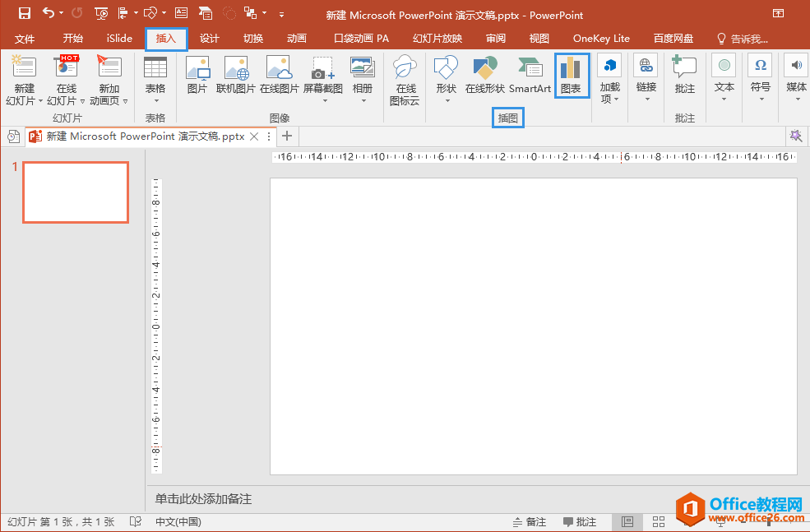The image size is (810, 532).
Task: Click the Save icon in the quick access toolbar
Action: pyautogui.click(x=25, y=14)
